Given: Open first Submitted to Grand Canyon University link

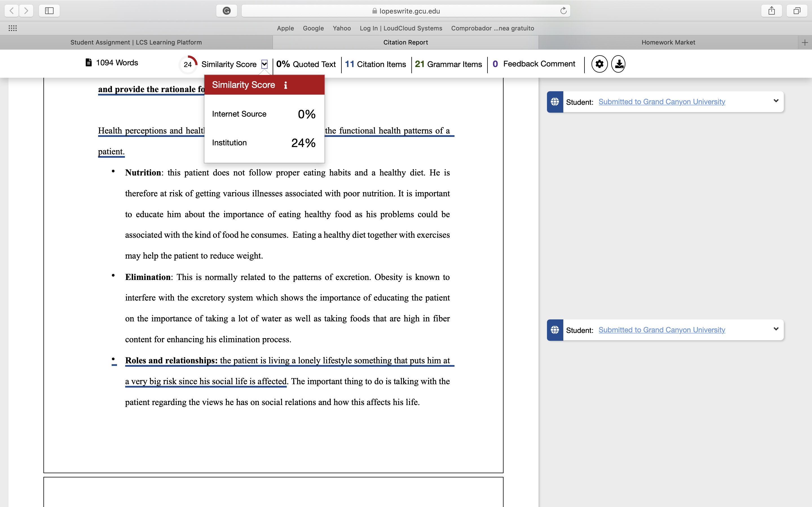Looking at the screenshot, I should [662, 102].
